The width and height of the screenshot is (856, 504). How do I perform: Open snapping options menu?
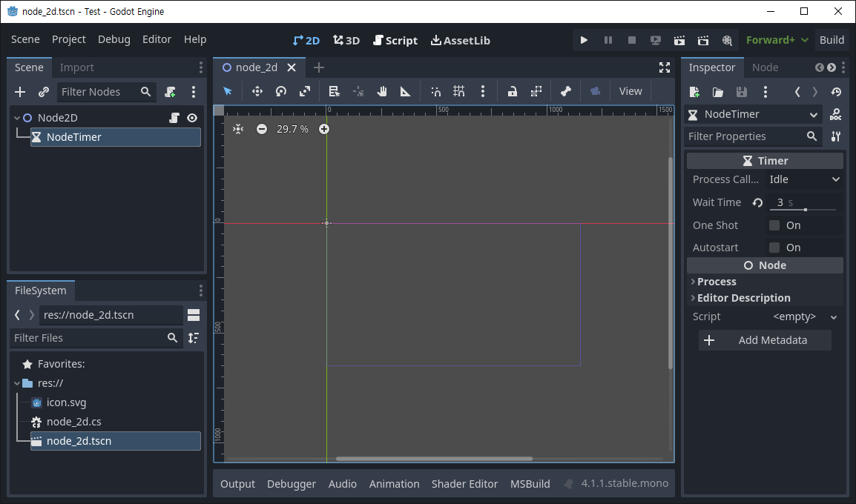click(x=483, y=91)
